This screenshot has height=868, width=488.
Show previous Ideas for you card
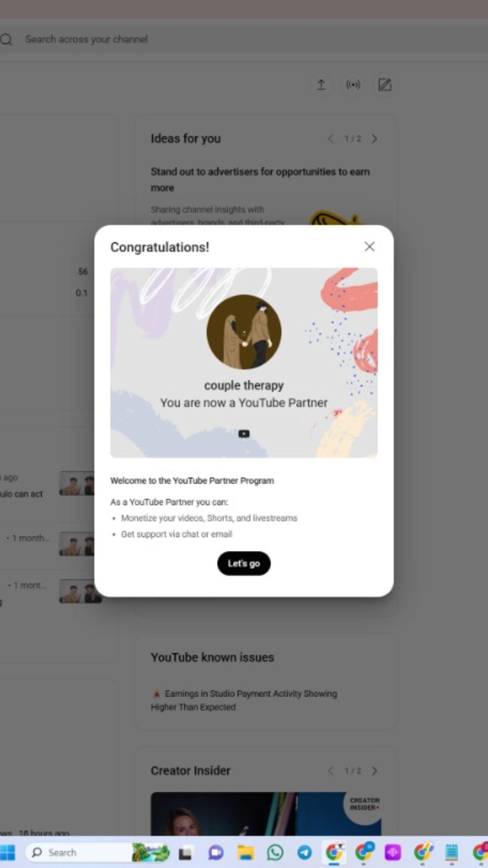331,138
